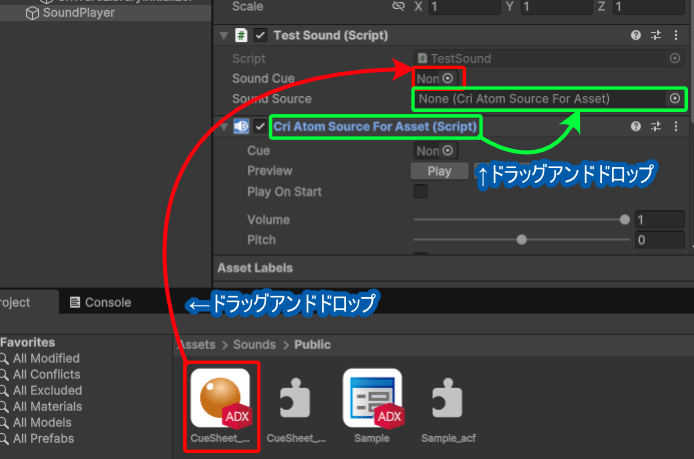
Task: Open object picker for Sound Source
Action: pos(675,99)
